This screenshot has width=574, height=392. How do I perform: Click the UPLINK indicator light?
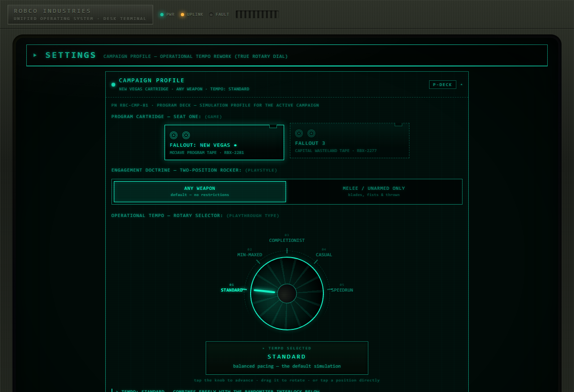182,15
